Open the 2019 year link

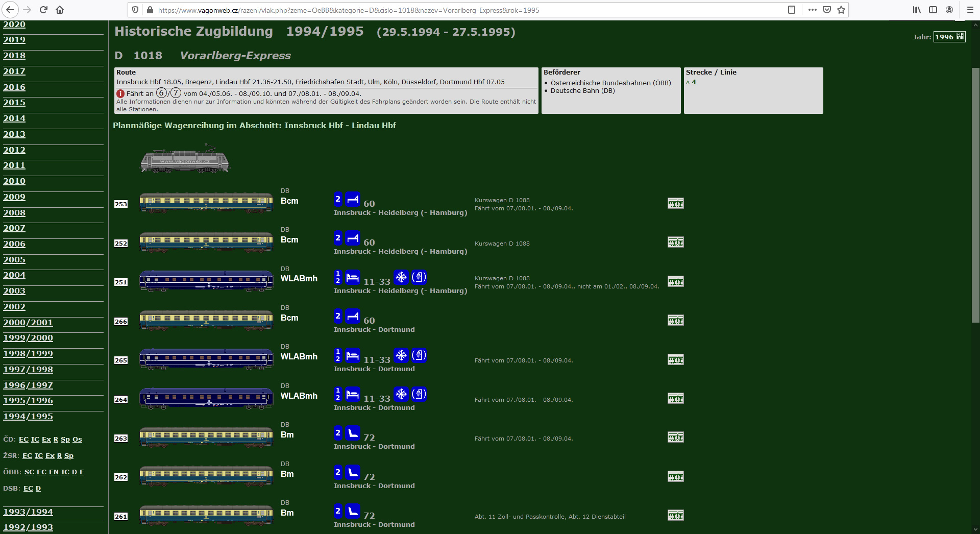(x=14, y=40)
